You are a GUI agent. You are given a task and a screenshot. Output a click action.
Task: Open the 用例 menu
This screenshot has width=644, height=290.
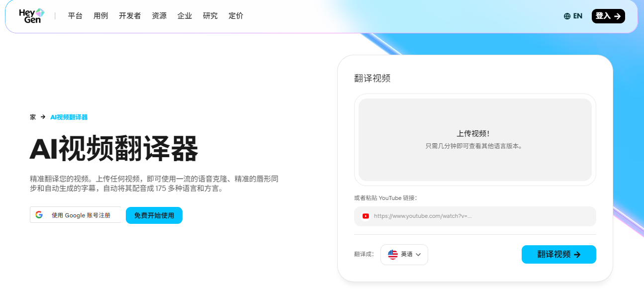100,16
